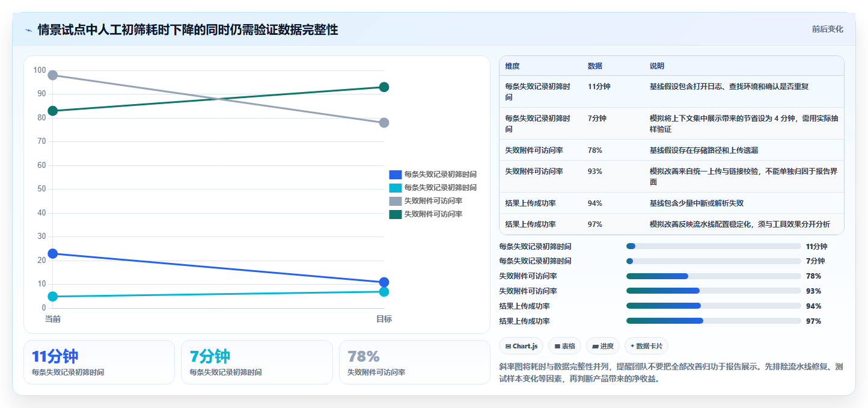Click the 前后变化 label in header

827,29
